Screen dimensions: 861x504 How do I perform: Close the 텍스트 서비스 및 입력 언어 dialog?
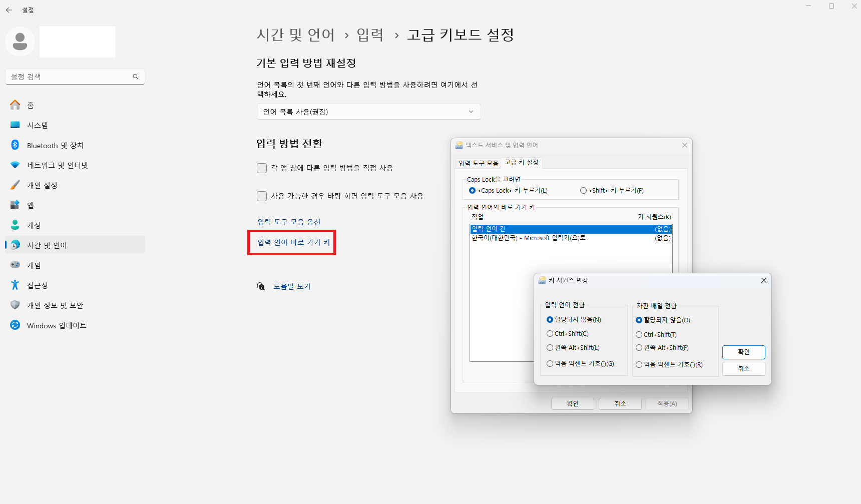tap(684, 145)
